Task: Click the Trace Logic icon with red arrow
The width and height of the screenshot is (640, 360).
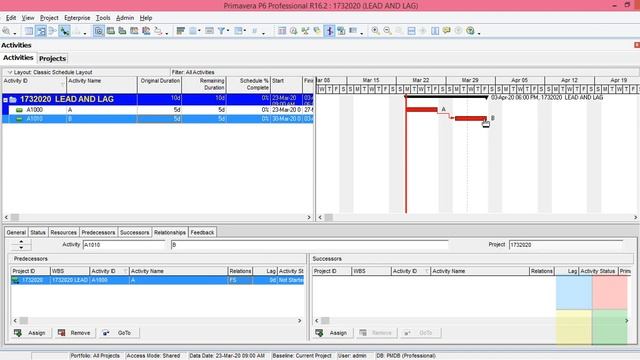Action: pyautogui.click(x=158, y=31)
